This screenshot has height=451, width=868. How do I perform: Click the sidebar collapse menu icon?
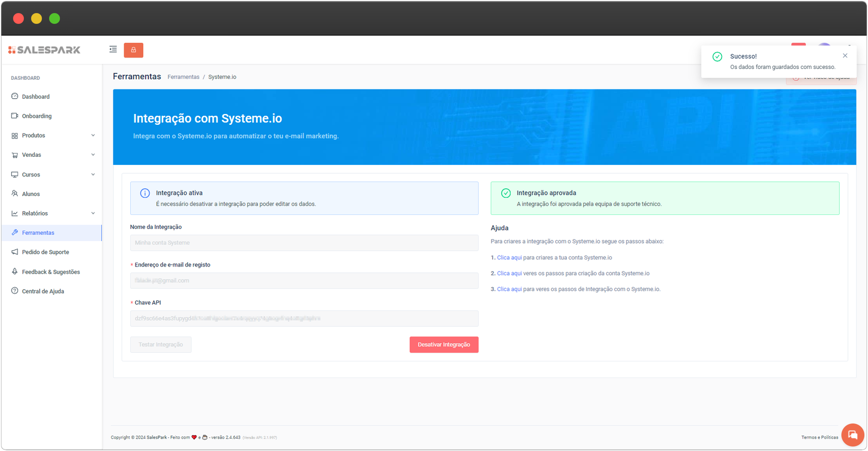point(113,49)
